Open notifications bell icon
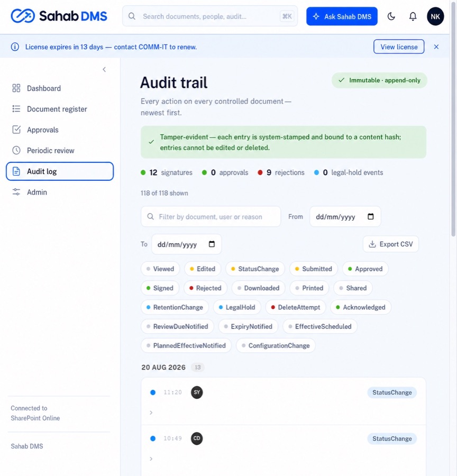 tap(413, 16)
